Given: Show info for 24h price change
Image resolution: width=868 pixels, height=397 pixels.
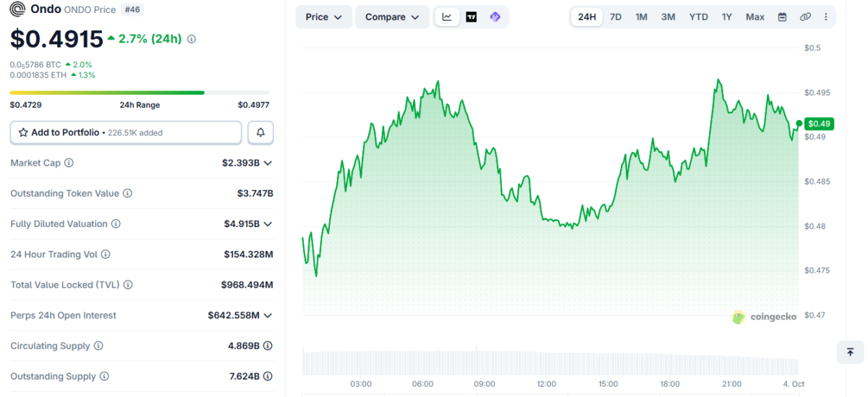Looking at the screenshot, I should (x=191, y=39).
